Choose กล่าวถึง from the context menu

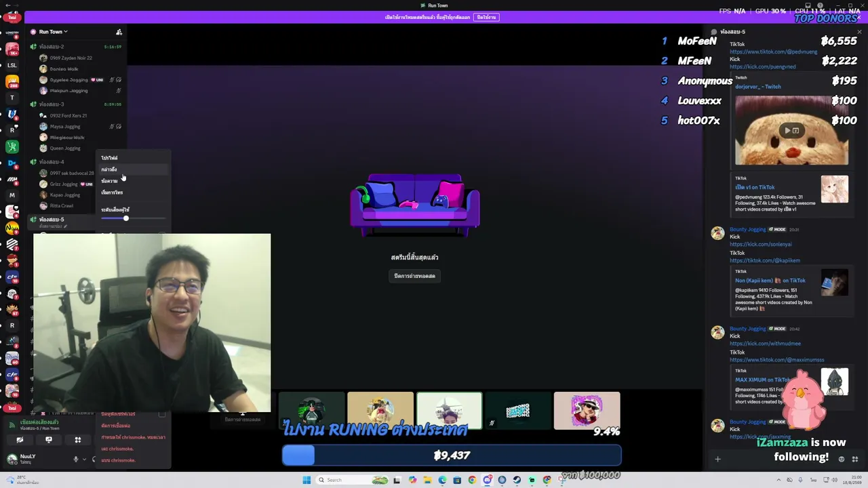[133, 169]
